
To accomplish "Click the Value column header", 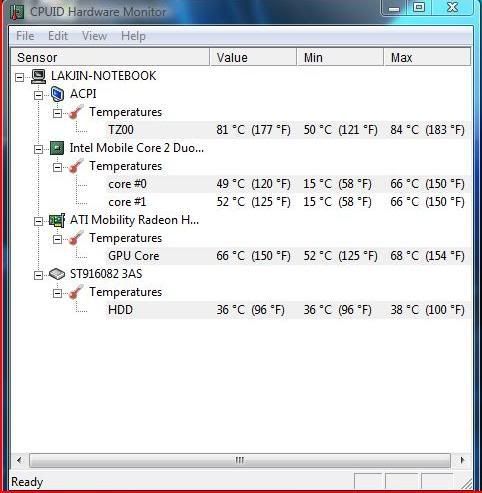I will point(253,57).
